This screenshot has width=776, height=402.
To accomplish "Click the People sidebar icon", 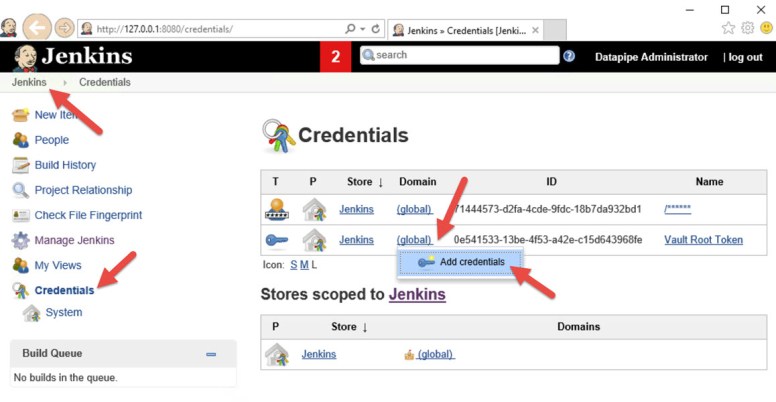I will coord(21,140).
